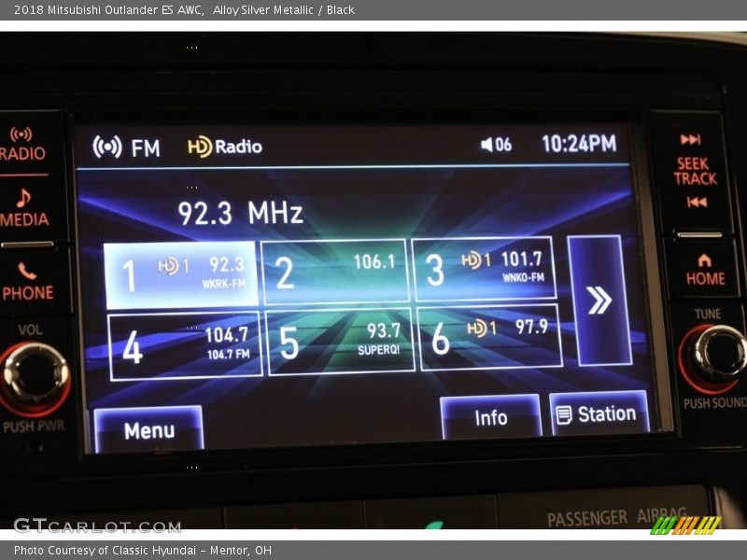The height and width of the screenshot is (560, 747).
Task: Tap the HD1 icon on preset 1
Action: 174,266
